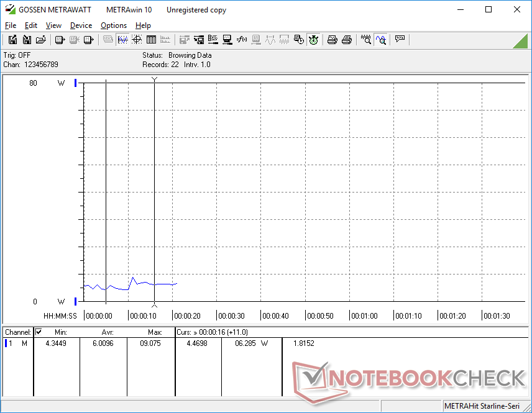
Task: Click the 'Chan: 123456789' label
Action: pos(31,65)
